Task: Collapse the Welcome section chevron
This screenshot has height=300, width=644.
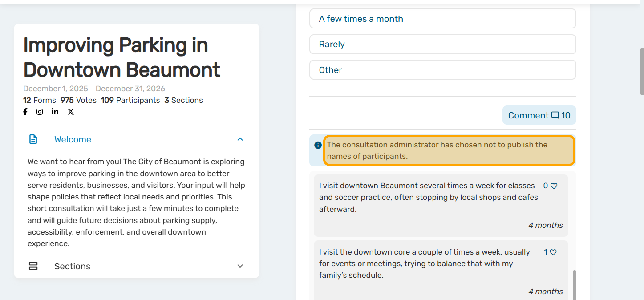Action: pos(240,139)
